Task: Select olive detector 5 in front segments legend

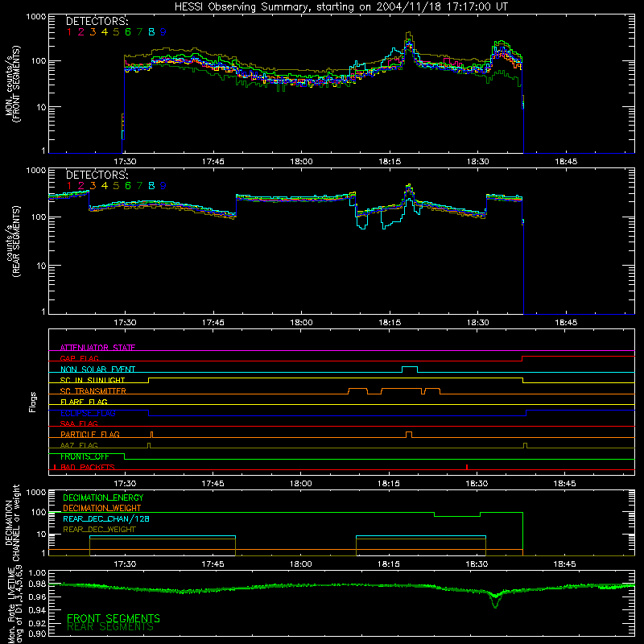Action: [116, 32]
